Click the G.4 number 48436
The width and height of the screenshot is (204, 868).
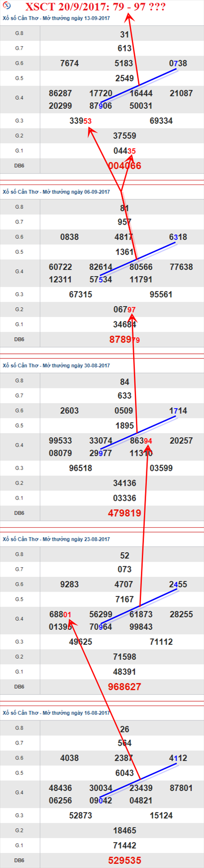pyautogui.click(x=60, y=788)
